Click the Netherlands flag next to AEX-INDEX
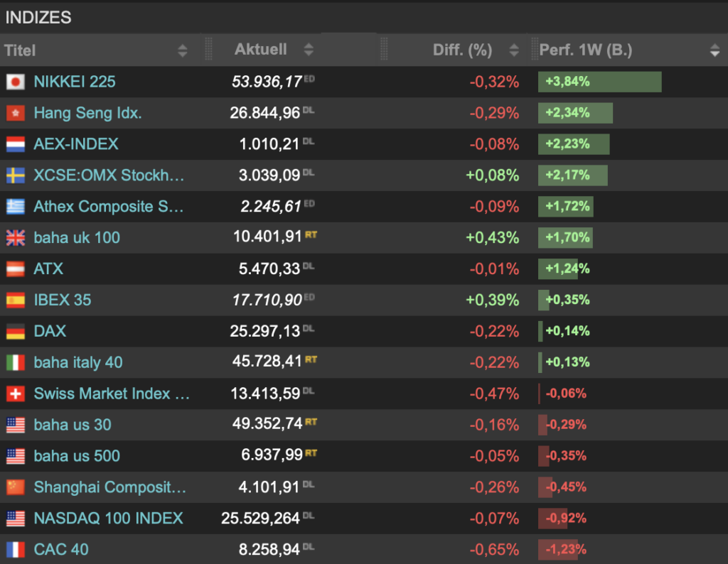The height and width of the screenshot is (564, 728). 15,144
